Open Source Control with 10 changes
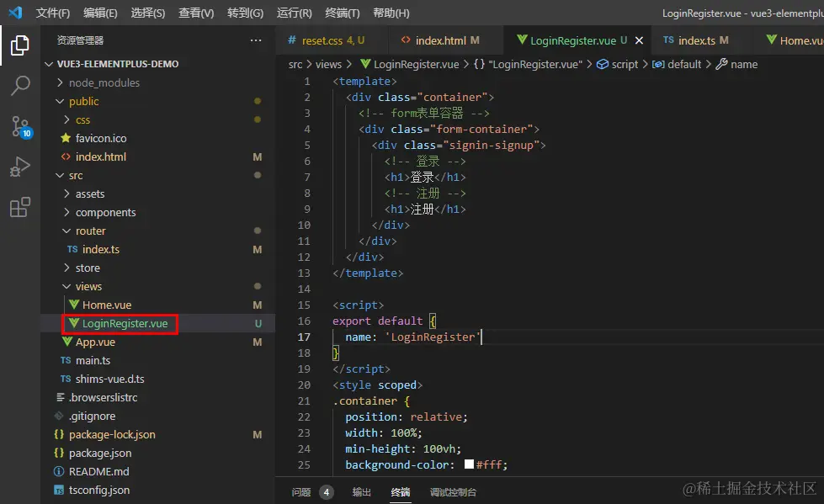 tap(21, 127)
